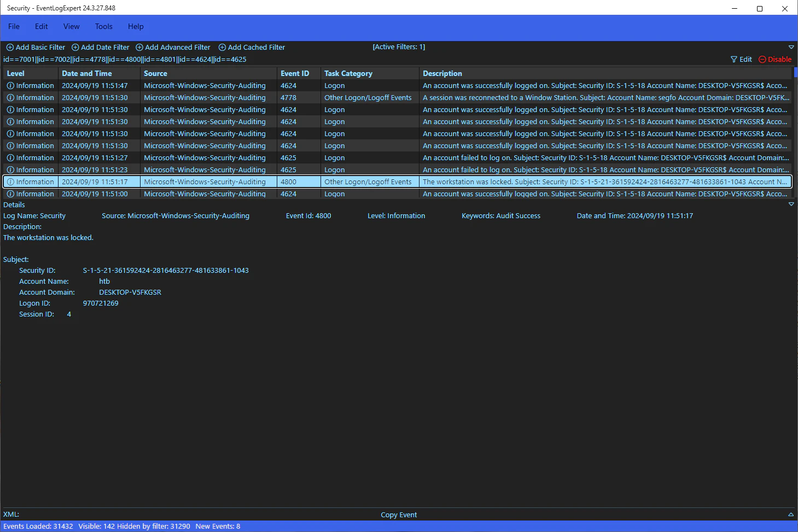Maximize the EventLogExpert window
This screenshot has width=798, height=532.
(760, 8)
